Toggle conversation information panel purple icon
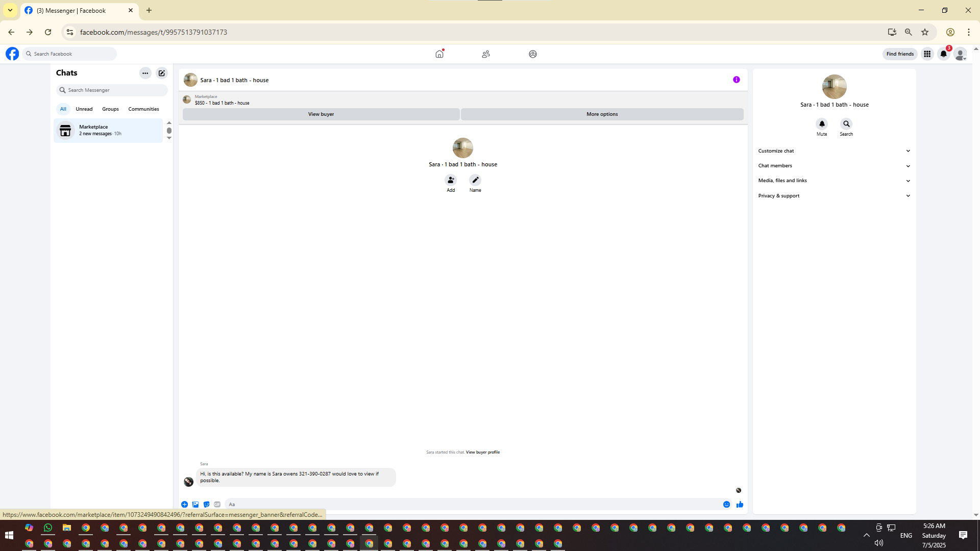This screenshot has height=551, width=980. pos(736,80)
